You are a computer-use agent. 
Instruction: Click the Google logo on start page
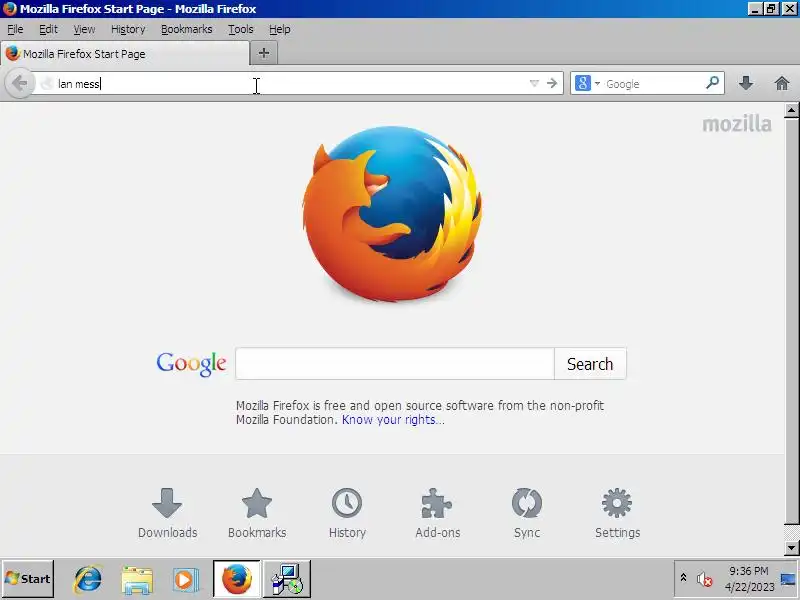click(191, 364)
